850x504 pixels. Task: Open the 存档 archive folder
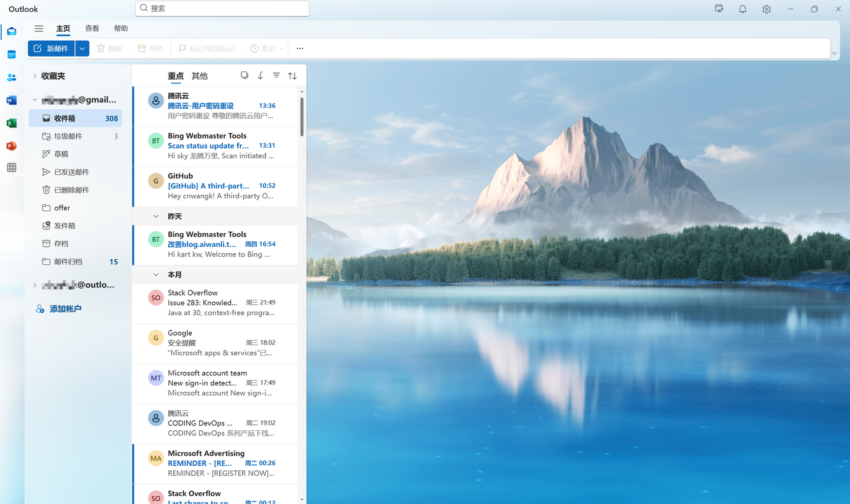click(76, 244)
